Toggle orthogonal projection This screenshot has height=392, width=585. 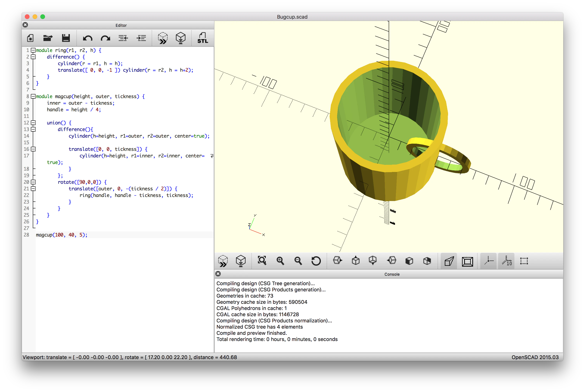[x=467, y=261]
